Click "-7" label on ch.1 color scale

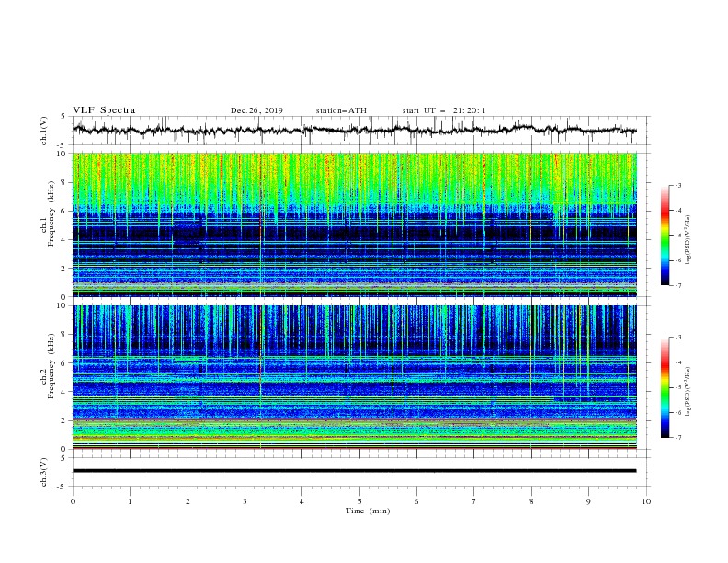(x=678, y=285)
